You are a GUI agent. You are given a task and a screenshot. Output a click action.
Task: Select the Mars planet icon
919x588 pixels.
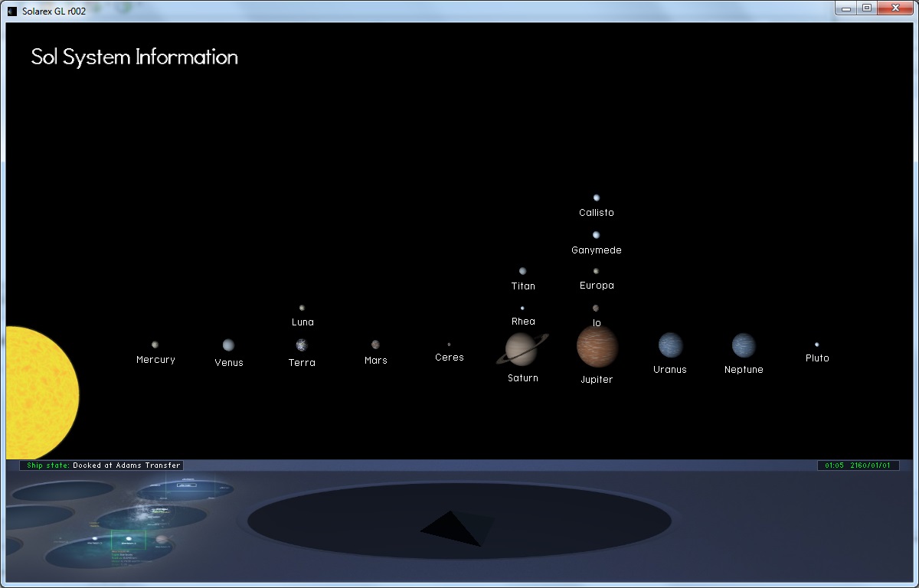tap(375, 345)
